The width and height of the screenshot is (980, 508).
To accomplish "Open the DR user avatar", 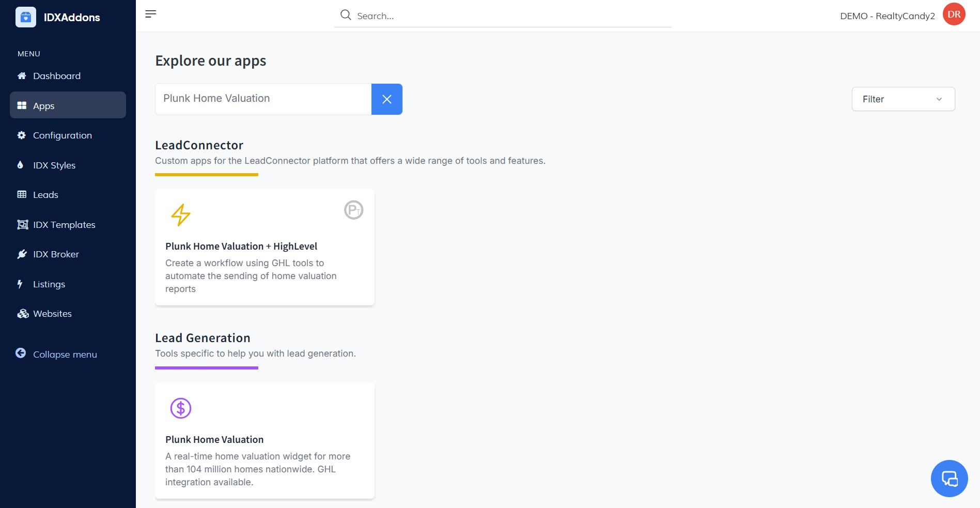I will (954, 14).
